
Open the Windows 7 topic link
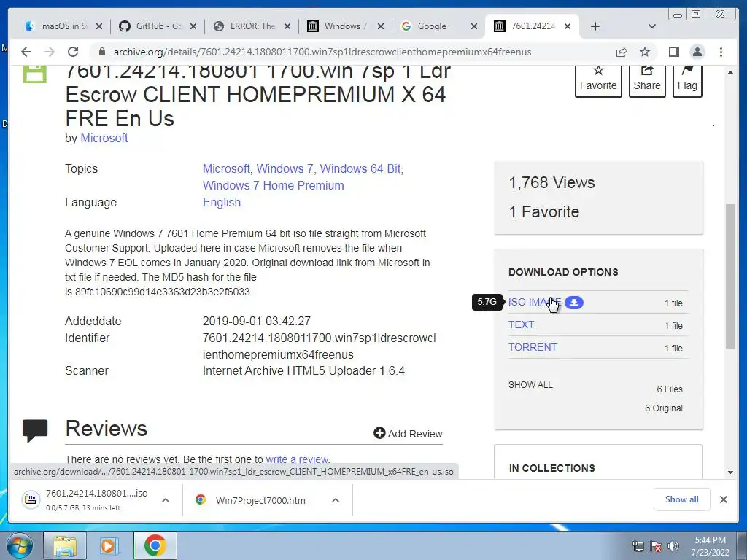[285, 168]
